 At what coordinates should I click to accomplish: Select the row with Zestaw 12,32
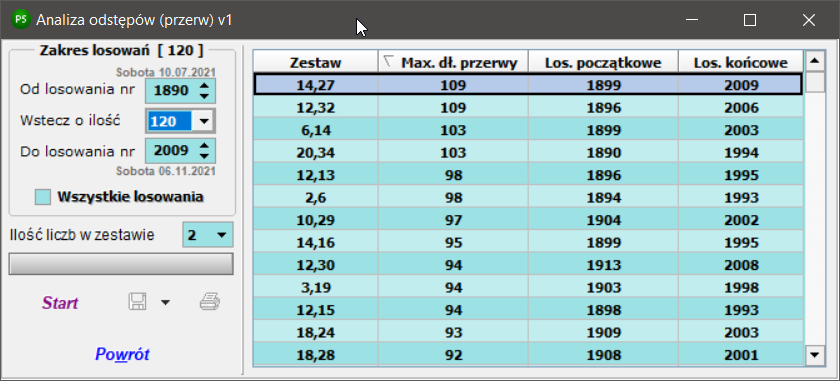pos(528,107)
